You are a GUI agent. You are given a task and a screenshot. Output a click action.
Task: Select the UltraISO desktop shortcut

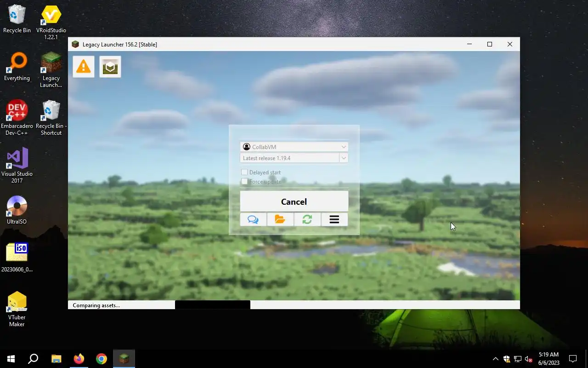pyautogui.click(x=17, y=210)
